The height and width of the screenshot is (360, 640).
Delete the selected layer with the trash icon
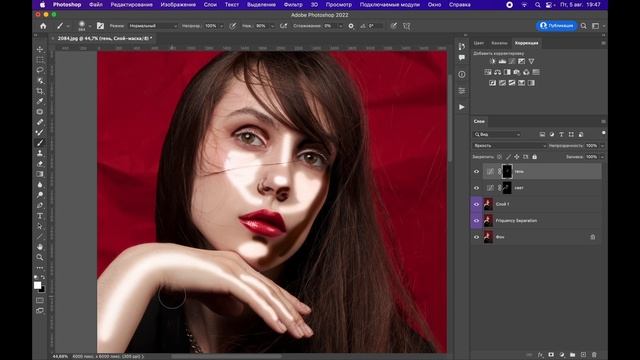(594, 355)
